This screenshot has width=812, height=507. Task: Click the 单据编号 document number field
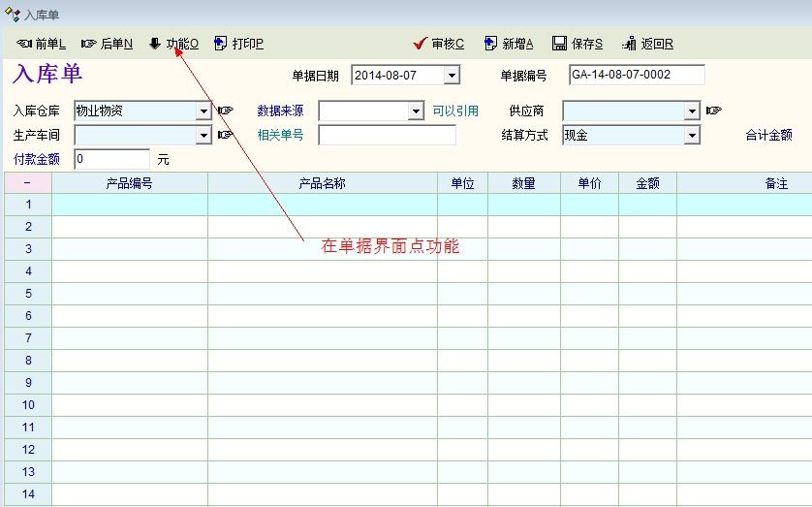coord(637,75)
